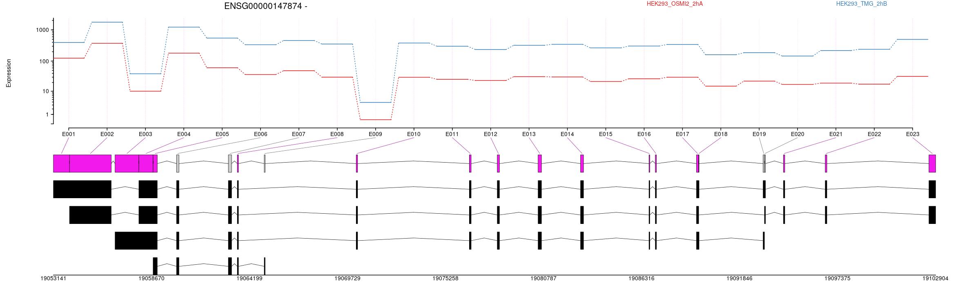Viewport: 980px width, 286px height.
Task: Click the Expression y-axis label
Action: click(9, 73)
